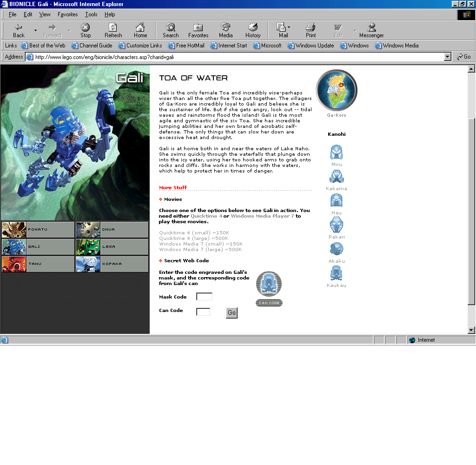
Task: Select the Kakama Kanohi mask icon
Action: 337,176
